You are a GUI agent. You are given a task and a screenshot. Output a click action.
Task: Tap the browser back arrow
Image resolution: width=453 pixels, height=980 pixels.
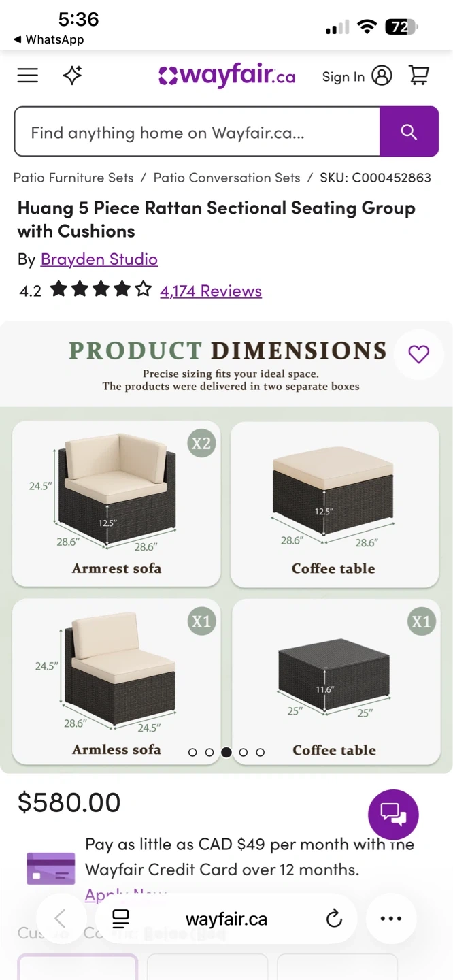tap(60, 919)
